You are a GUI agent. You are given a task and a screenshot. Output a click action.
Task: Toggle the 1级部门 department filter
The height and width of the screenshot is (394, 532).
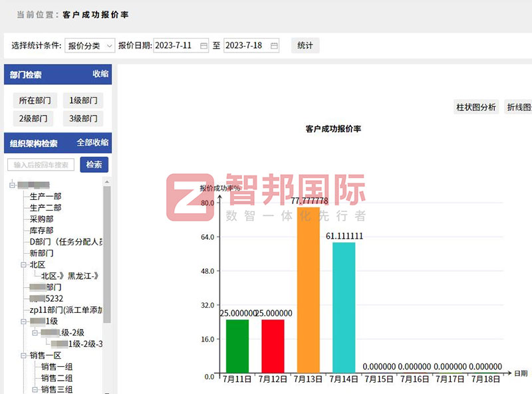(82, 100)
